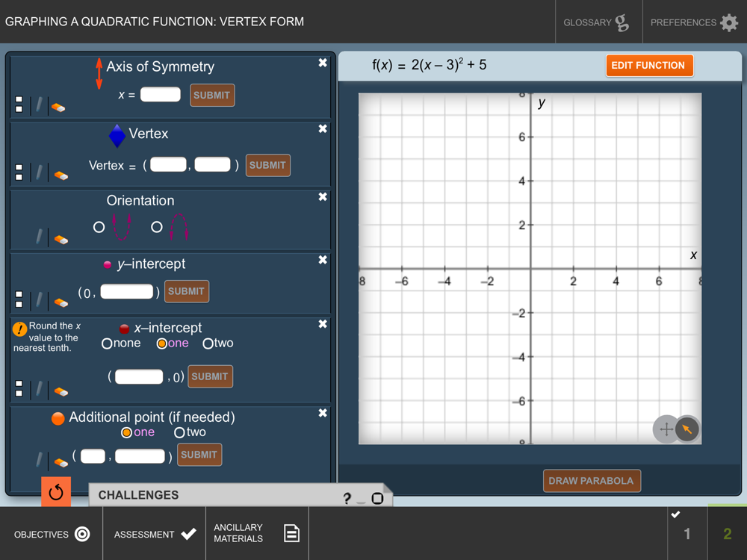This screenshot has height=560, width=747.
Task: Select the y-intercept pencil tool
Action: [39, 300]
